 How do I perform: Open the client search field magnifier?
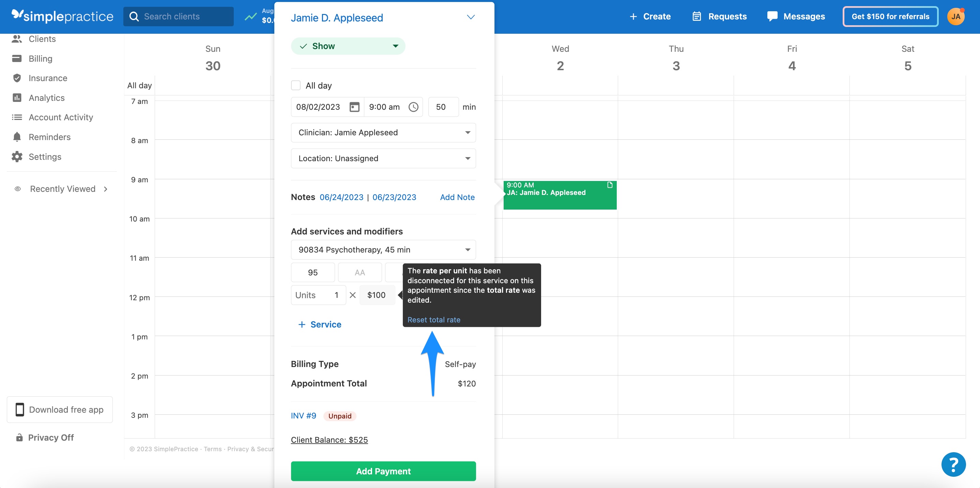click(x=134, y=16)
